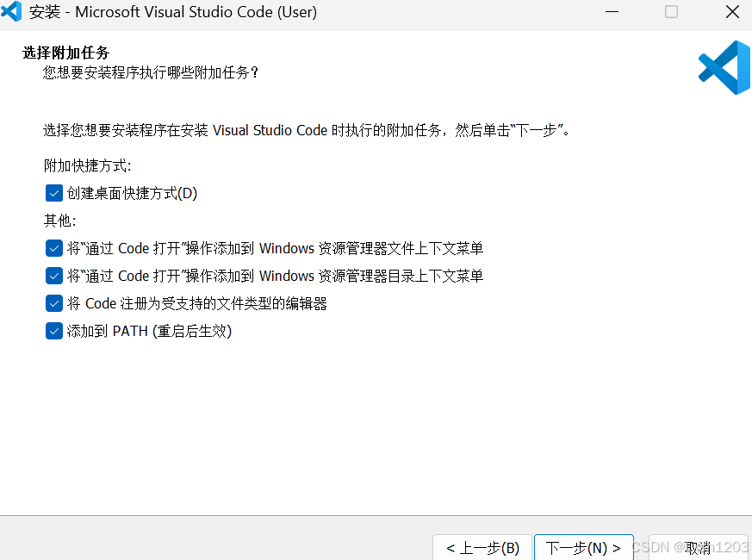Minimize the installer window
The width and height of the screenshot is (752, 560).
(x=612, y=11)
